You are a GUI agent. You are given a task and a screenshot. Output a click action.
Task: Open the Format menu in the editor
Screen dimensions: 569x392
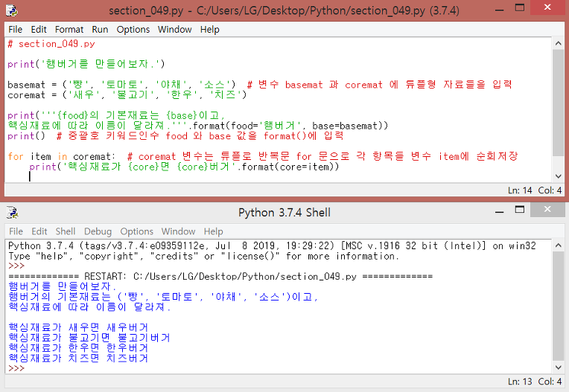(x=69, y=29)
